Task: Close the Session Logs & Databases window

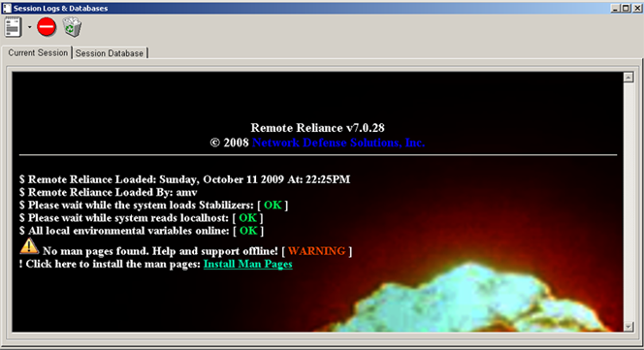Action: tap(636, 8)
